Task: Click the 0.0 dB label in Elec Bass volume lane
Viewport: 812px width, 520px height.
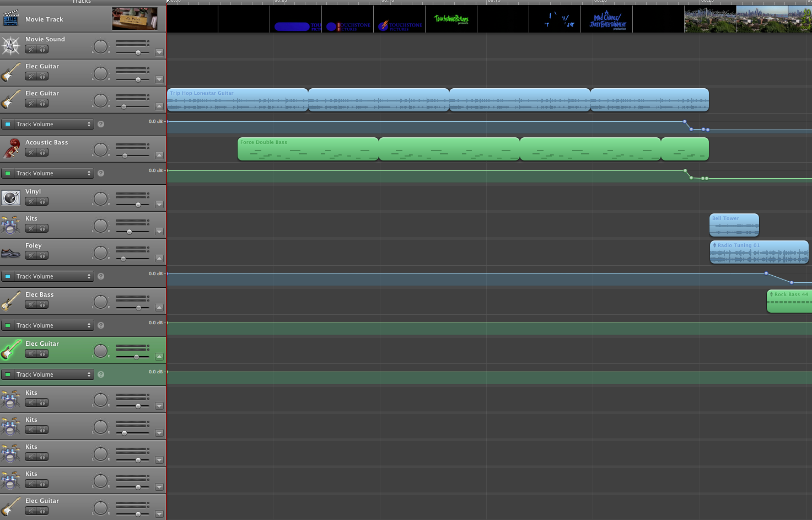Action: point(155,323)
